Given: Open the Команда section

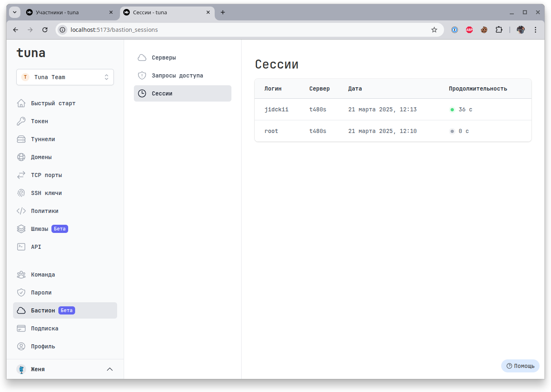Looking at the screenshot, I should (x=43, y=275).
